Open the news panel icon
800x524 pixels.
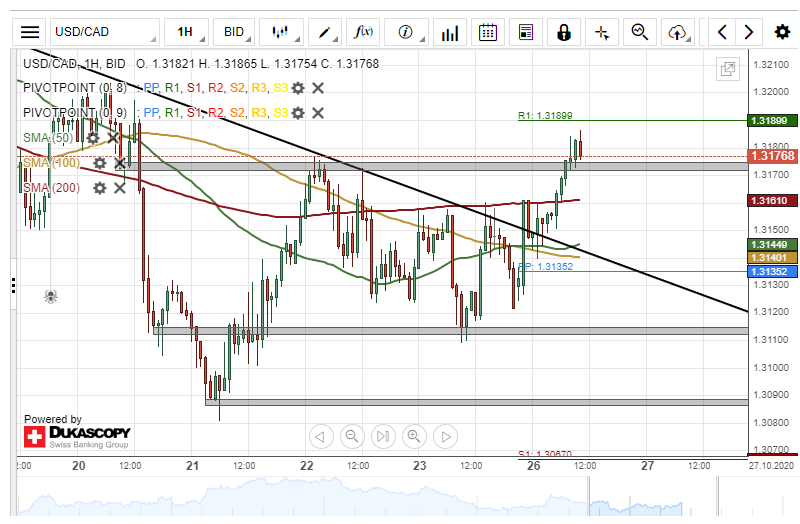[526, 32]
